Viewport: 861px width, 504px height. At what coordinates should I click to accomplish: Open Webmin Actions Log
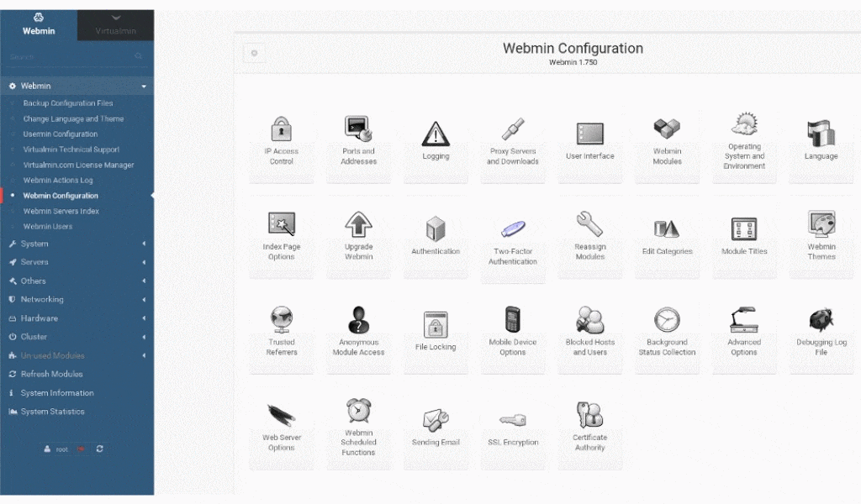tap(58, 180)
